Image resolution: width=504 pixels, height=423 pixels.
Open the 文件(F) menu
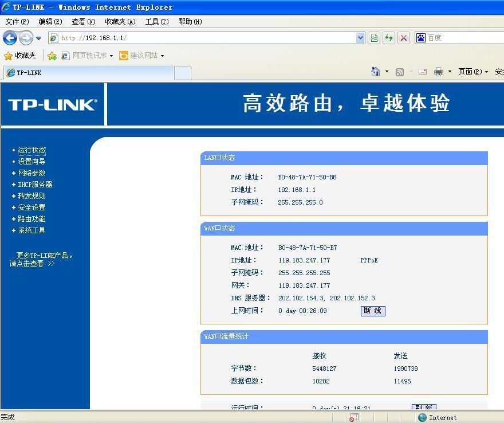coord(17,22)
